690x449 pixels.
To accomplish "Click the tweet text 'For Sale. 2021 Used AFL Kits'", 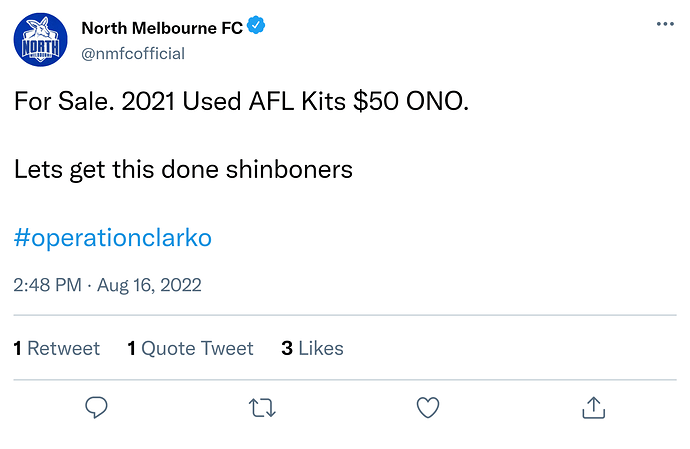I will click(x=180, y=101).
